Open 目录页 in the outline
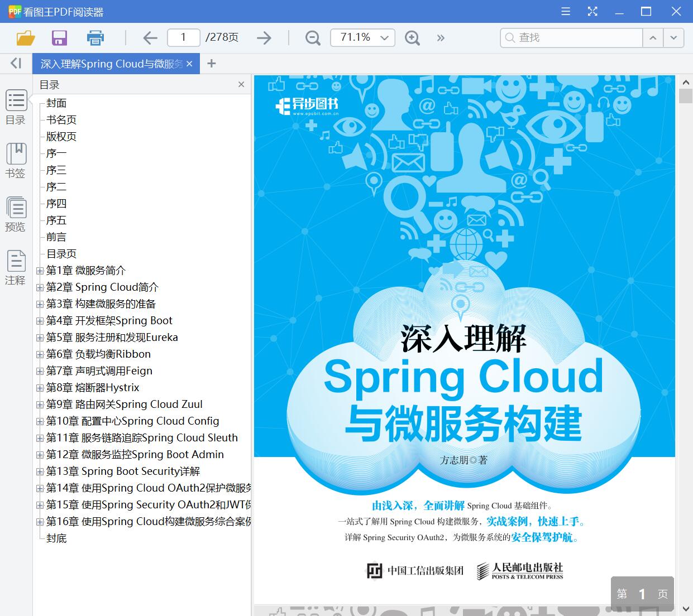The width and height of the screenshot is (693, 616). [61, 254]
